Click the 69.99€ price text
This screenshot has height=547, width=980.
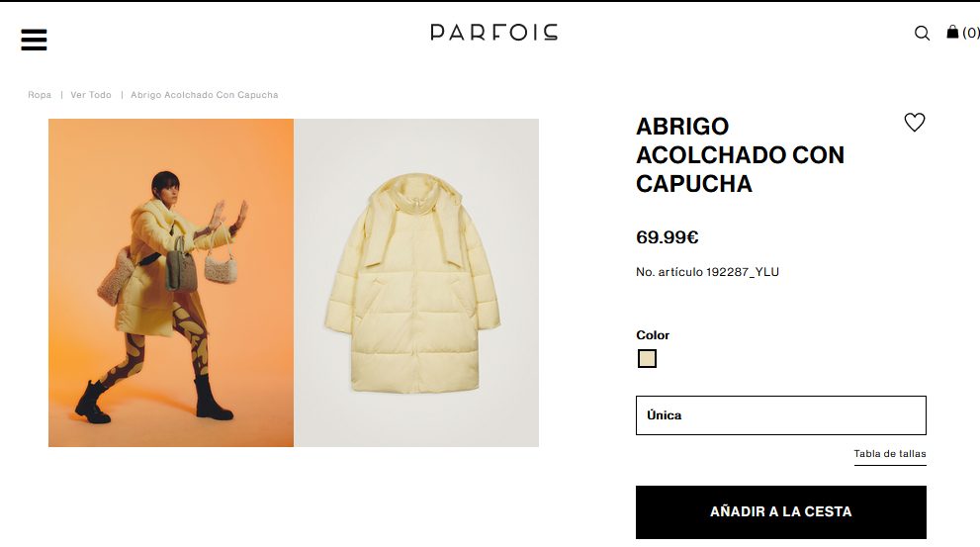click(x=667, y=237)
